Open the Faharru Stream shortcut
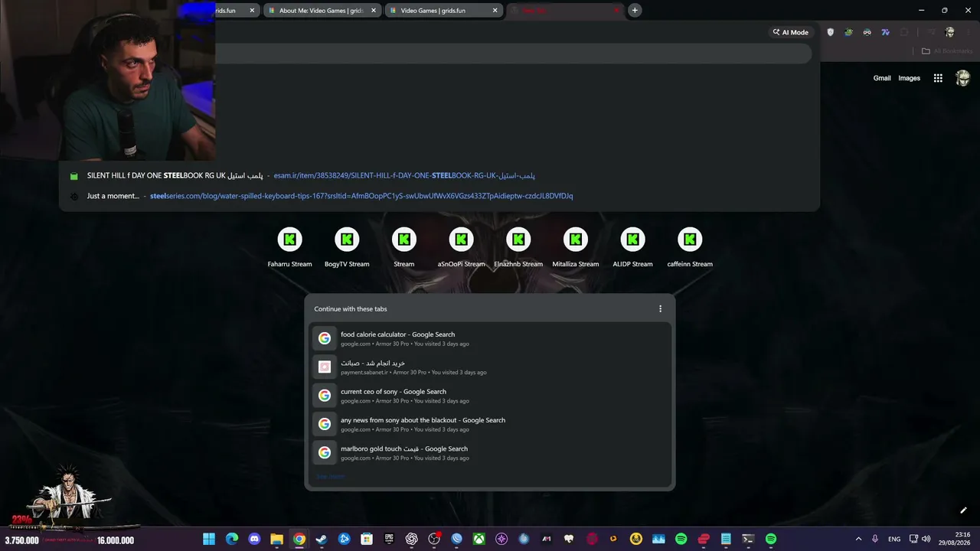Viewport: 980px width, 551px height. coord(289,247)
